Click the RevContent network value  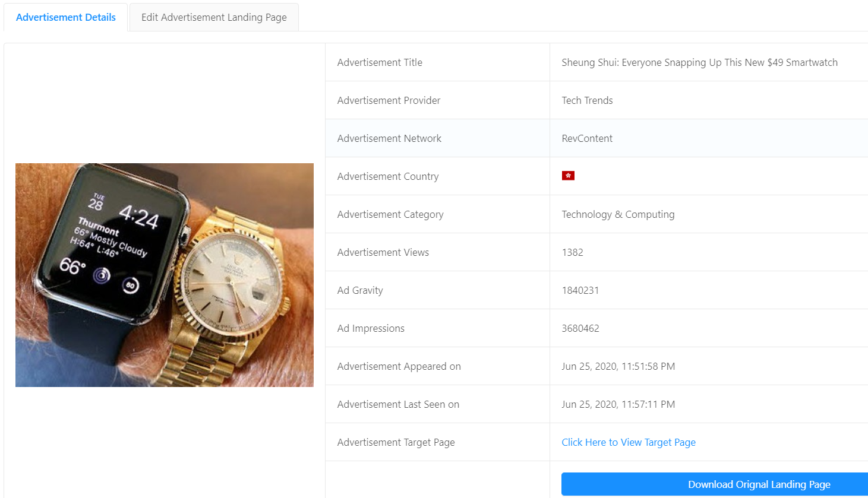click(587, 138)
